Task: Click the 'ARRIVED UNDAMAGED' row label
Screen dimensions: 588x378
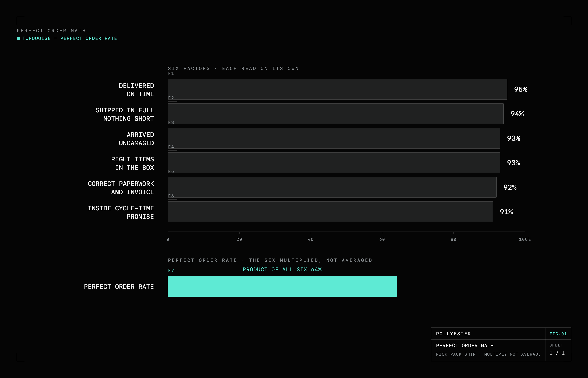Action: pos(136,139)
